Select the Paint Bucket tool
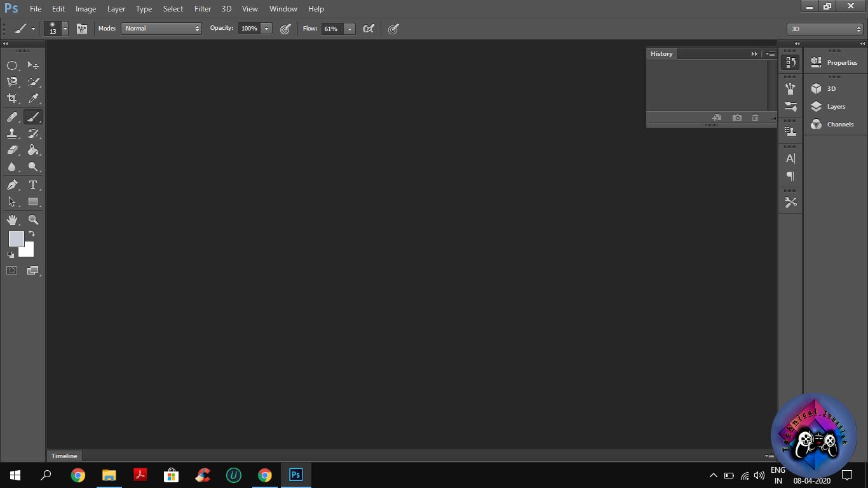The width and height of the screenshot is (868, 488). click(33, 150)
